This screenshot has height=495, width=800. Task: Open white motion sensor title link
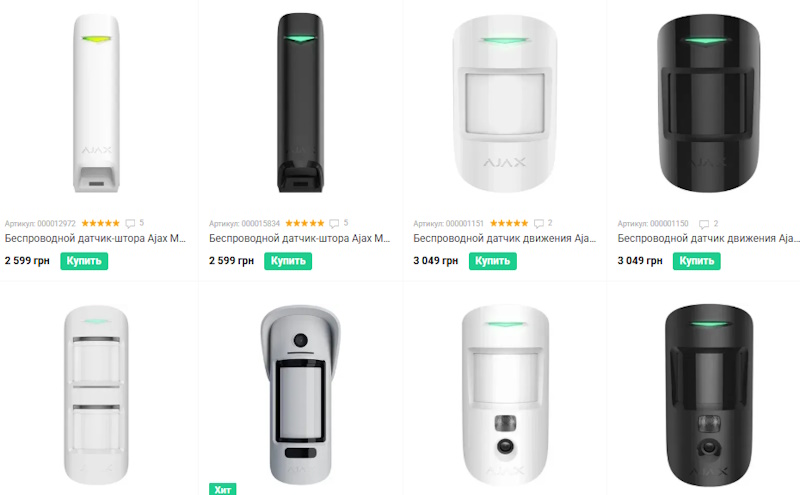click(504, 239)
